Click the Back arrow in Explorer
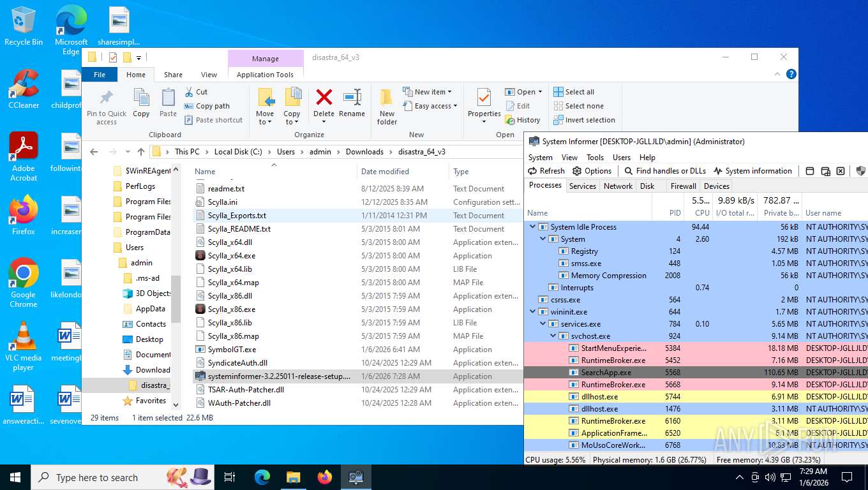 coord(94,152)
